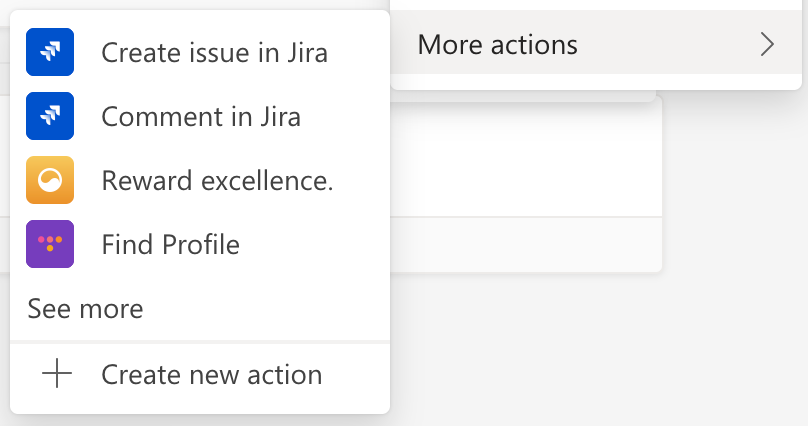Expand the list with See more
The height and width of the screenshot is (426, 808).
coord(86,309)
